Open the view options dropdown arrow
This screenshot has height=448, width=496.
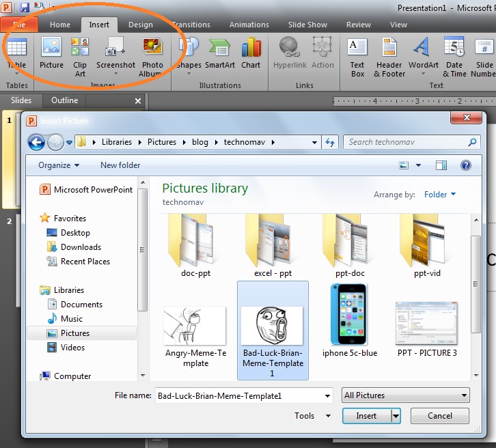(418, 165)
